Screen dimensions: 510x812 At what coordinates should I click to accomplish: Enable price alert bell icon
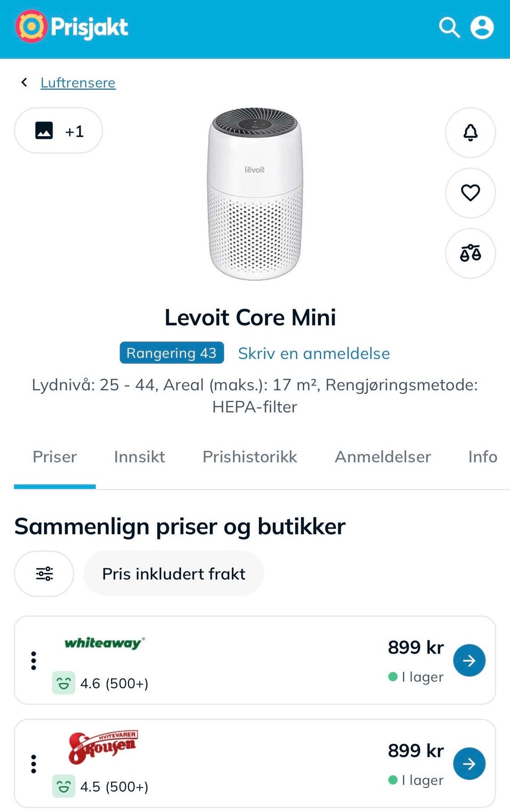[x=470, y=132]
